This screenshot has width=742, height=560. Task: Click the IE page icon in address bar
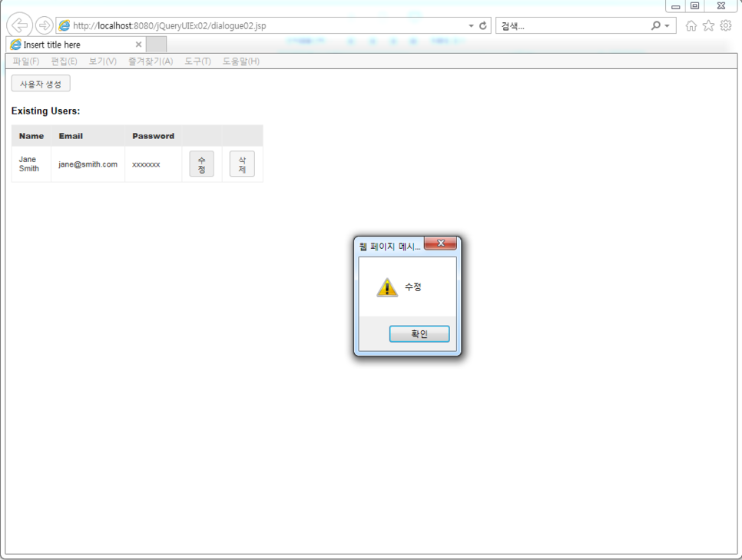point(65,25)
